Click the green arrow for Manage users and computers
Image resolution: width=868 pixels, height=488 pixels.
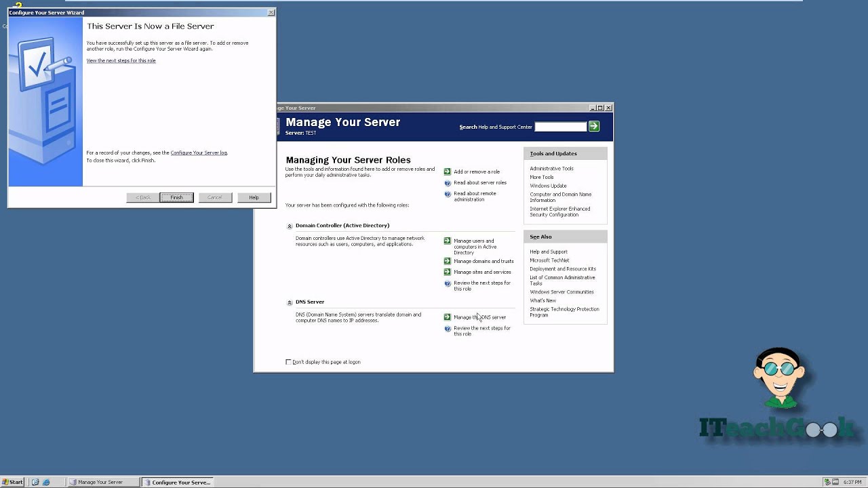447,241
